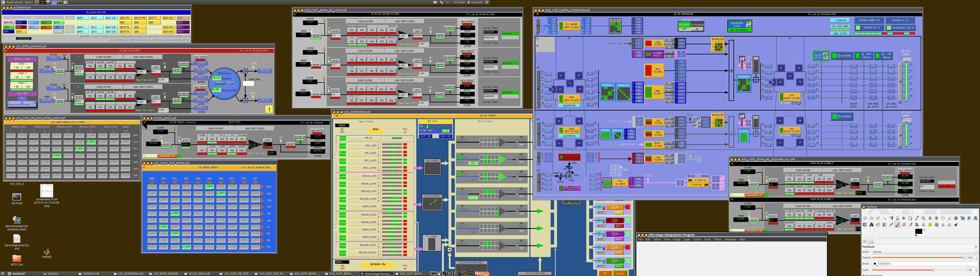
Task: Select the Rectangle Select tool in GIMP Toolbox
Action: click(865, 218)
